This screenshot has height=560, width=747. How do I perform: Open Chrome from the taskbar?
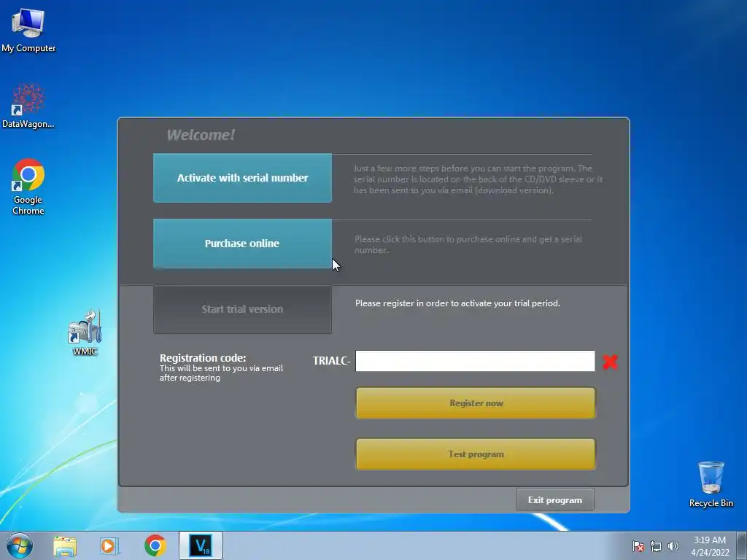(155, 545)
